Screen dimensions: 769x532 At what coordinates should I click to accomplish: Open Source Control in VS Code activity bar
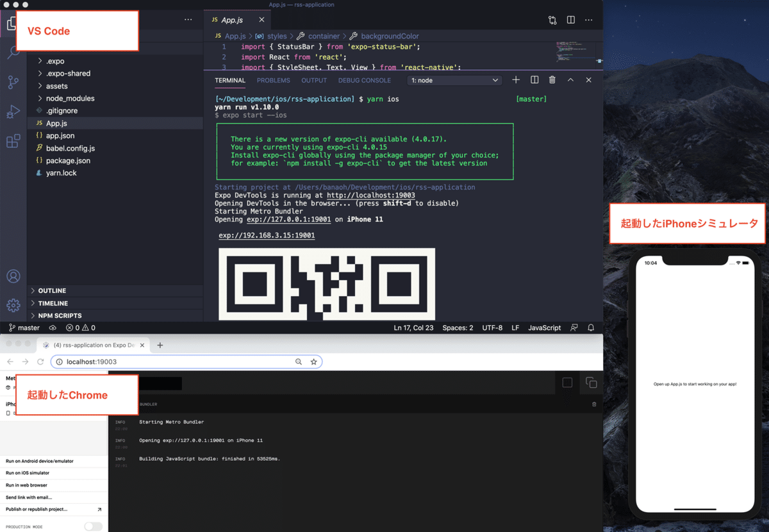[x=13, y=82]
